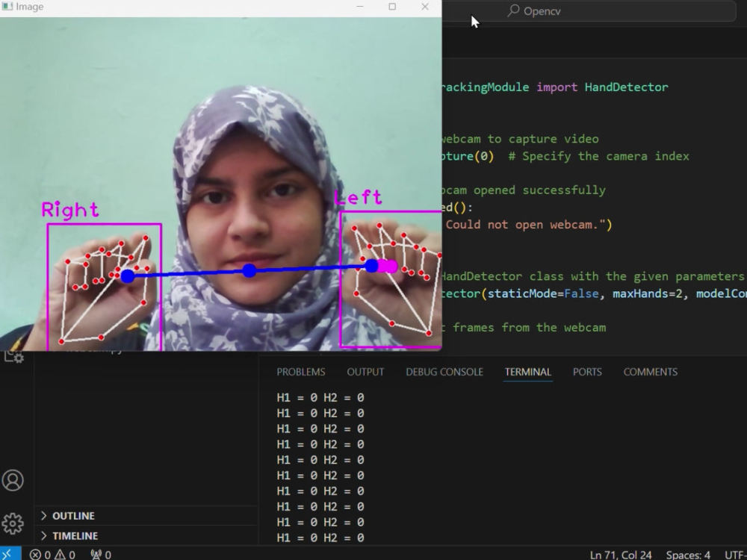Open the Accounts icon in activity bar
Viewport: 747px width, 560px height.
[x=13, y=480]
